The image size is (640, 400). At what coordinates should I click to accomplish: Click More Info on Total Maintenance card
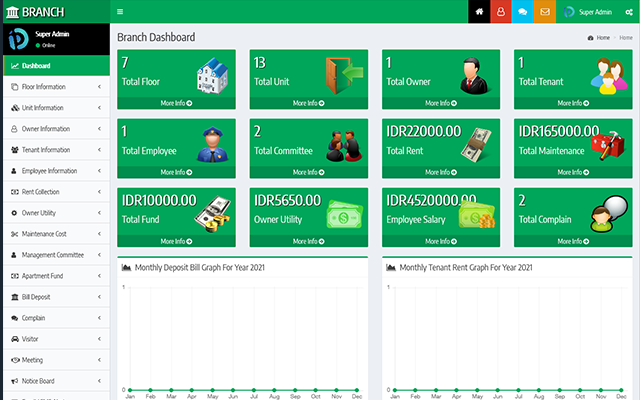coord(573,172)
